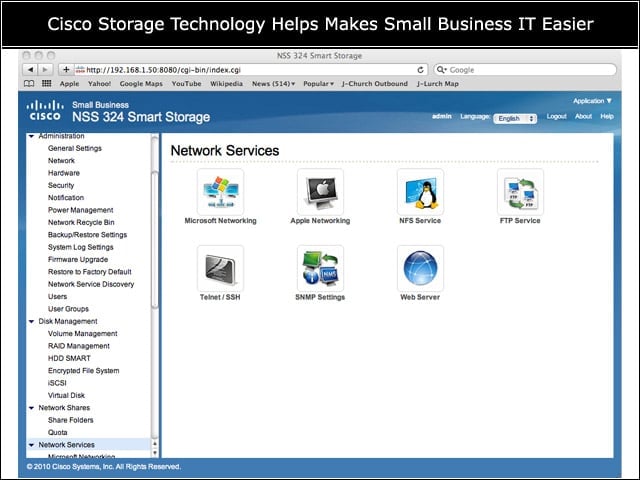Select Firmware Upgrade in the sidebar
The width and height of the screenshot is (640, 480).
[78, 260]
